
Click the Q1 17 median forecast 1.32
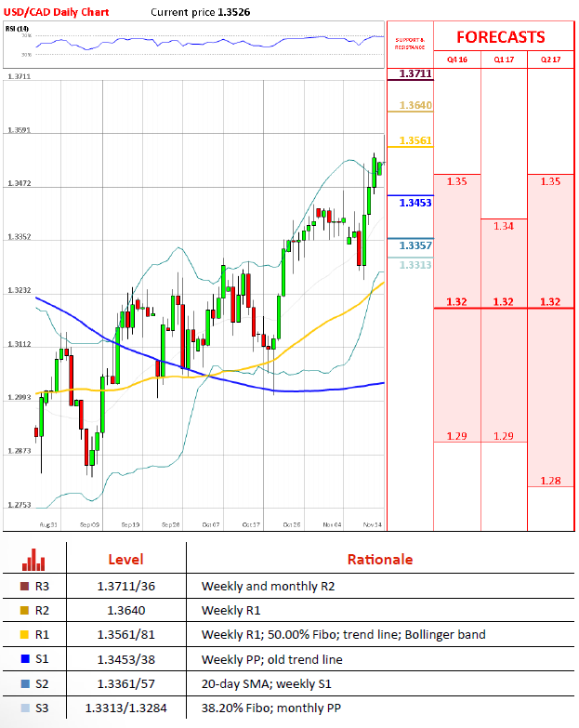tap(504, 302)
